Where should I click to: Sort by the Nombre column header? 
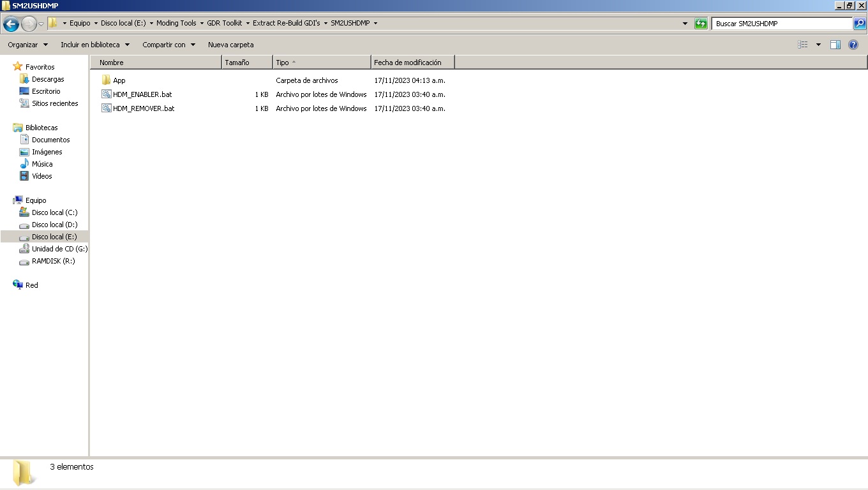click(x=156, y=63)
